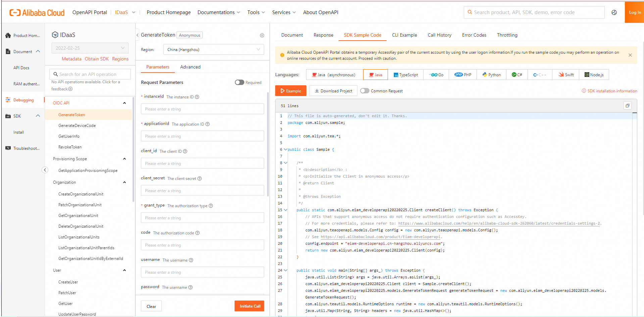Click Download Project button
This screenshot has height=317, width=644.
(333, 91)
